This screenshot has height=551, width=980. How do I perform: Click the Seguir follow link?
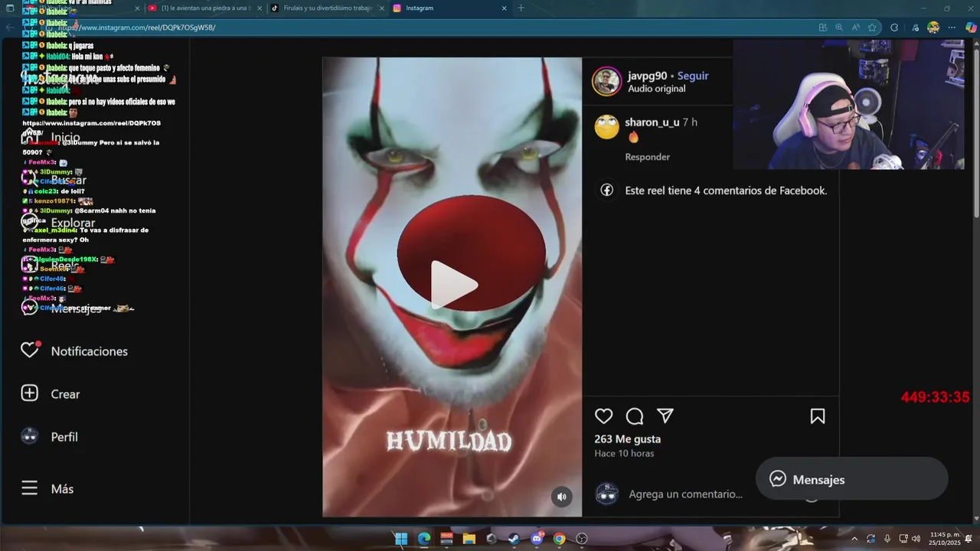pos(693,76)
